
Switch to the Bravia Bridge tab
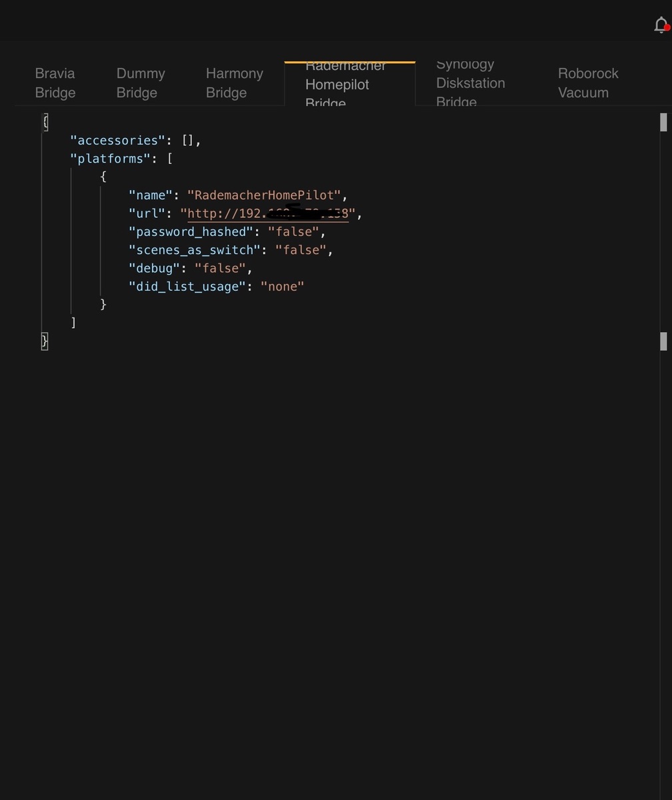tap(55, 83)
